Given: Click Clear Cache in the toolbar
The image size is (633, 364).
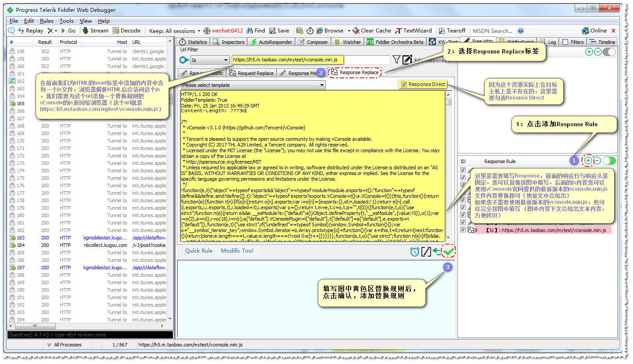Looking at the screenshot, I should (372, 31).
